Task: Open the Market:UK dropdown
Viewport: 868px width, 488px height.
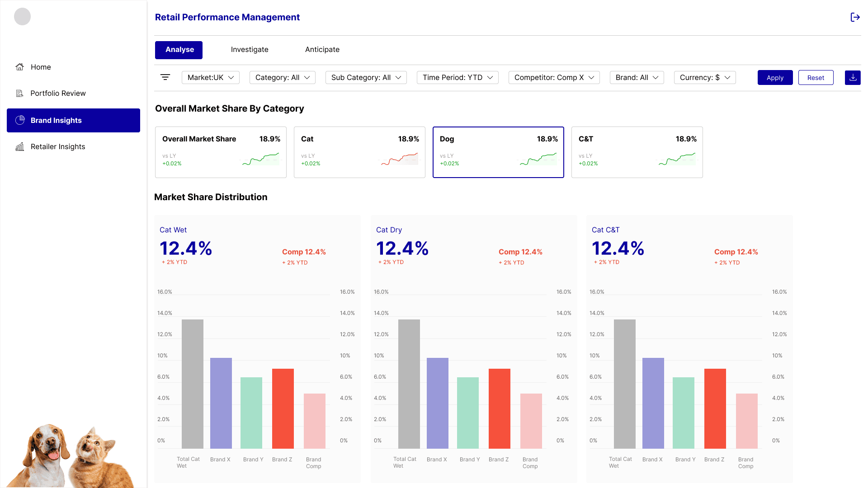Action: (x=211, y=77)
